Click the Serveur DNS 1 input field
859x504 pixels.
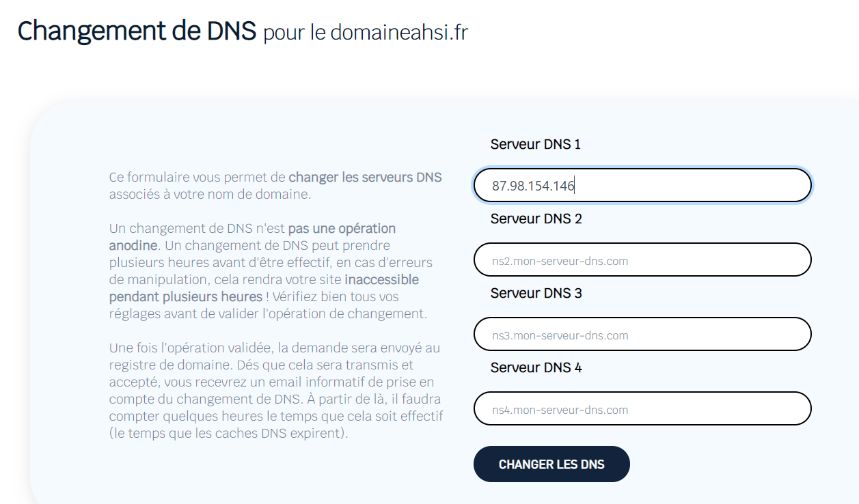[x=642, y=185]
